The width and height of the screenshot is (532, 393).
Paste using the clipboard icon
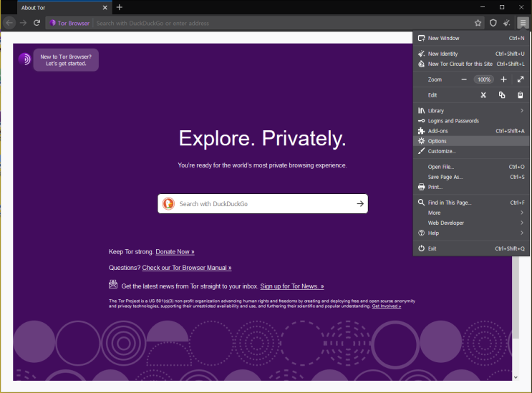click(520, 95)
